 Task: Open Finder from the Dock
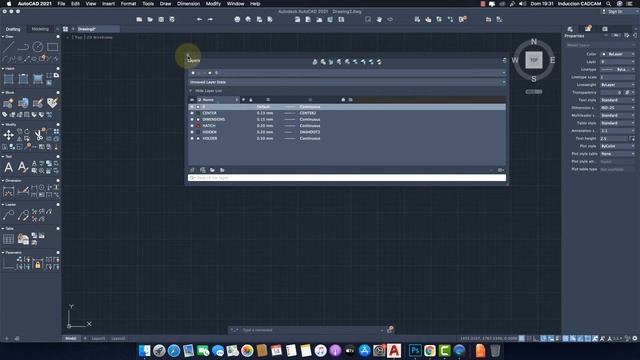144,351
